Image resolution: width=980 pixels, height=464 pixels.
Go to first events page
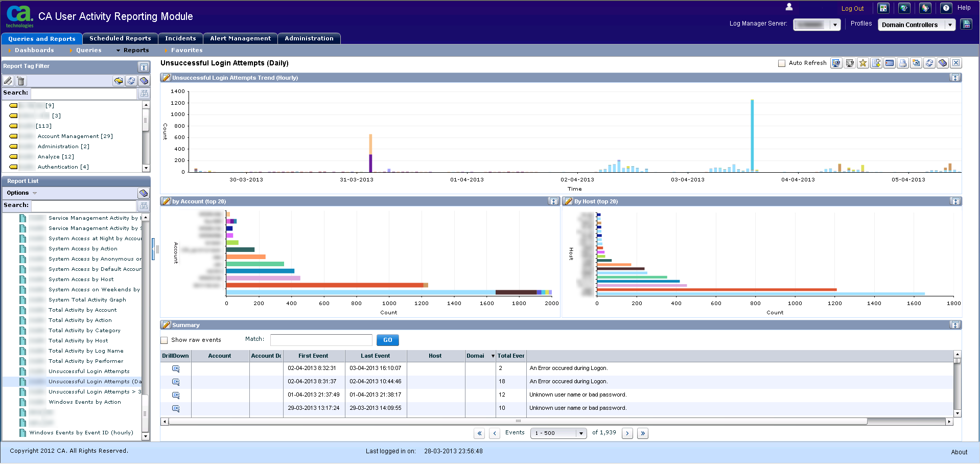tap(479, 433)
